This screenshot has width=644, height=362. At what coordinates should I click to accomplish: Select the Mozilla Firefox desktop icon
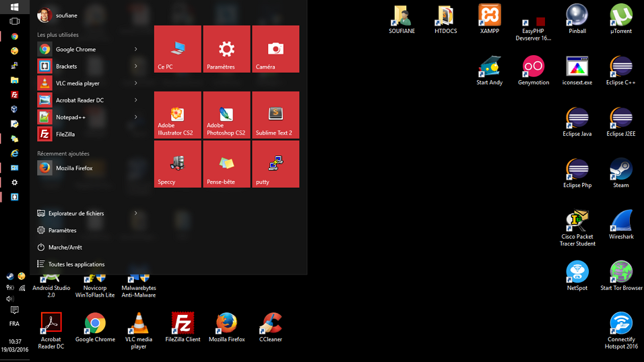[227, 328]
